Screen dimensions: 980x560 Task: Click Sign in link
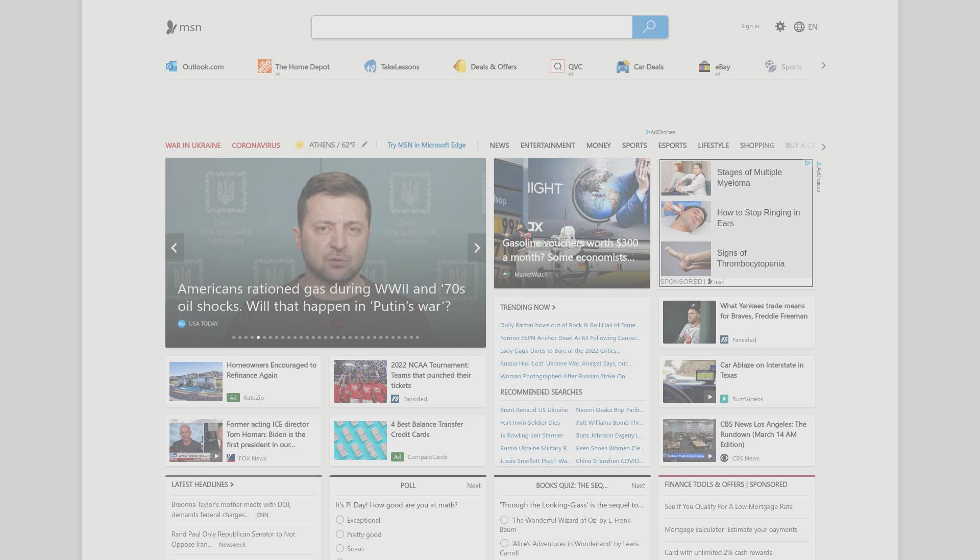750,26
